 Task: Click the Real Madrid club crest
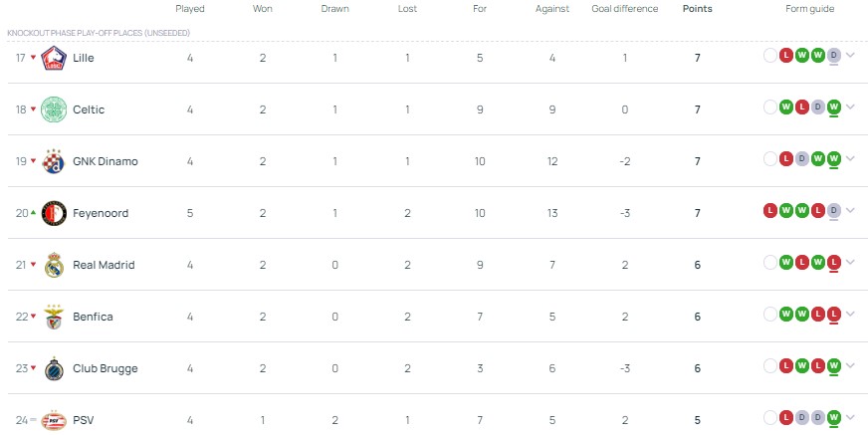click(54, 265)
